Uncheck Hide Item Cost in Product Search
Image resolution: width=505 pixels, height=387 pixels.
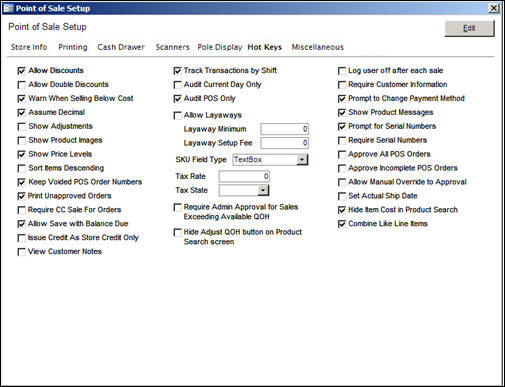pos(342,210)
